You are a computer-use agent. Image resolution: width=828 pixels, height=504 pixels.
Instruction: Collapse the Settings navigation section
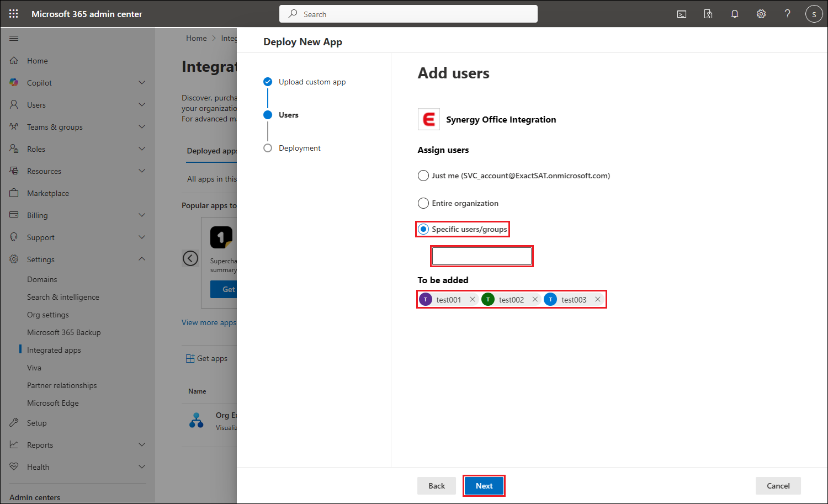point(142,259)
